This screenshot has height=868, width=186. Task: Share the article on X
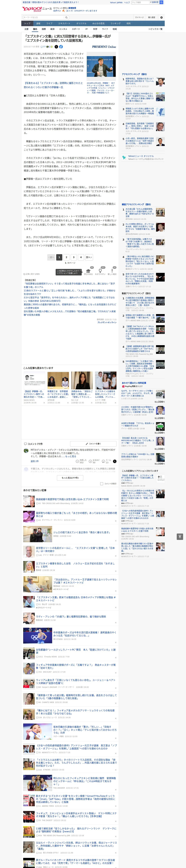[56, 47]
